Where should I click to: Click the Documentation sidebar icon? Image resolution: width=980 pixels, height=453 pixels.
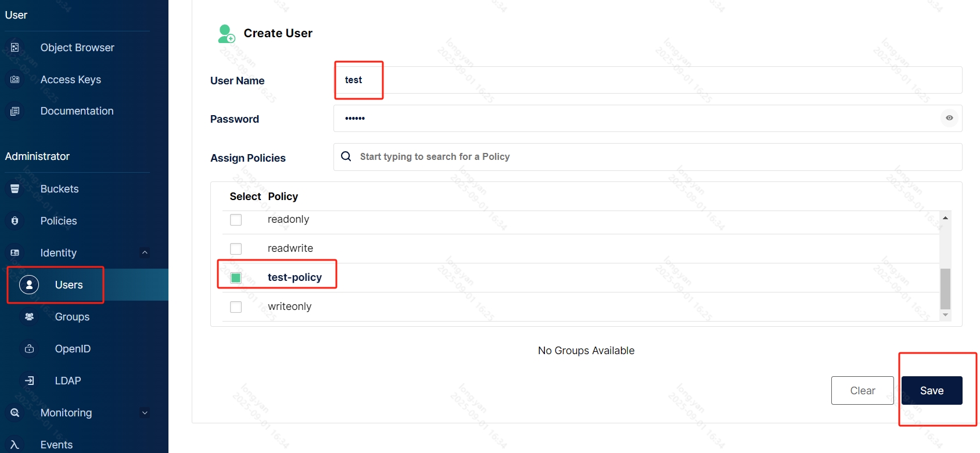click(x=15, y=111)
